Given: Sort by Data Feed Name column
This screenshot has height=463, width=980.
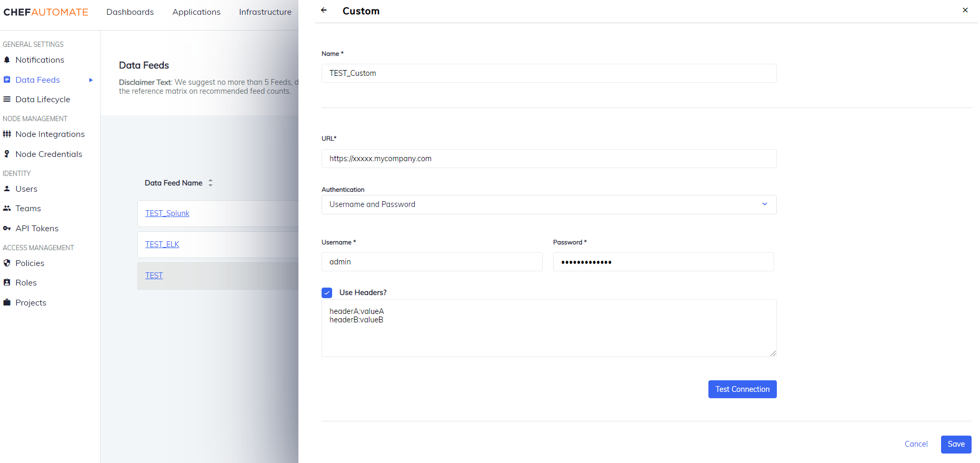Looking at the screenshot, I should (x=211, y=183).
